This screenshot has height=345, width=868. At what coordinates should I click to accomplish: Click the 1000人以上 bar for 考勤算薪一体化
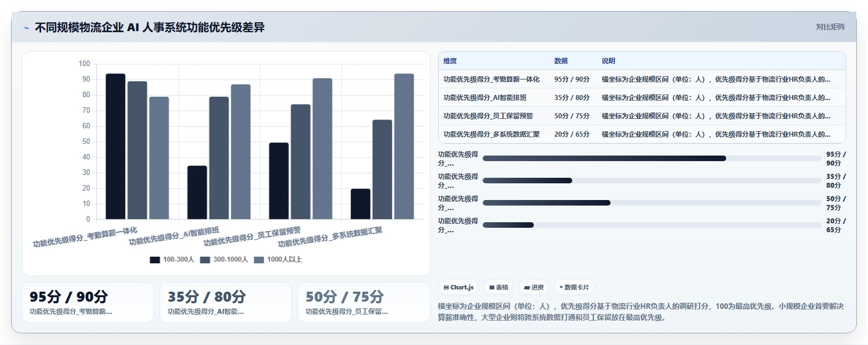point(159,158)
